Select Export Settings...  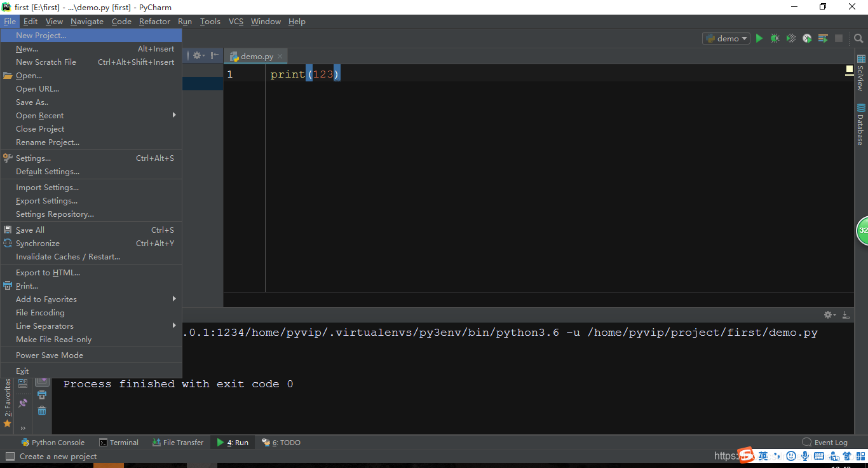click(x=92, y=200)
